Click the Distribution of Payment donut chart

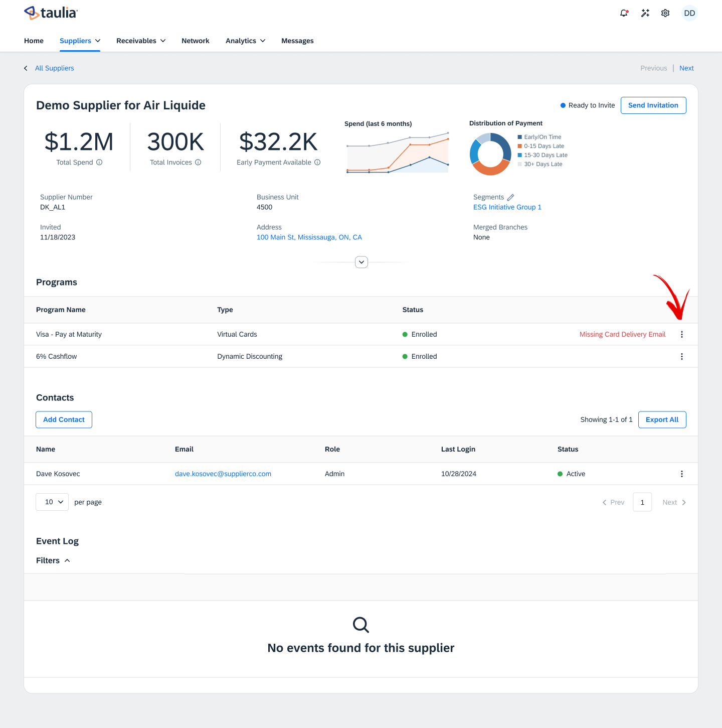pos(490,154)
